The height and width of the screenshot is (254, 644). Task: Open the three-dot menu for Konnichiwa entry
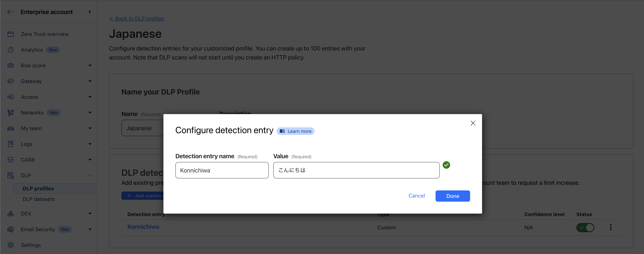coord(611,227)
